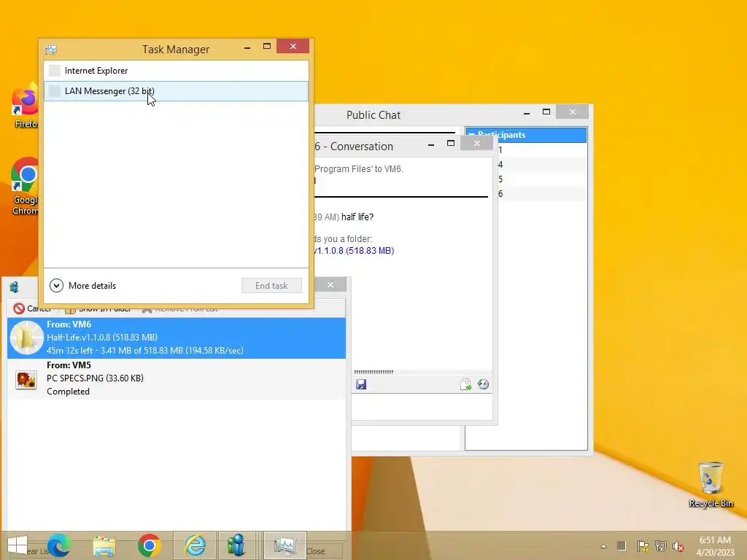Minimize the Public Chat window
The height and width of the screenshot is (560, 747).
(527, 112)
